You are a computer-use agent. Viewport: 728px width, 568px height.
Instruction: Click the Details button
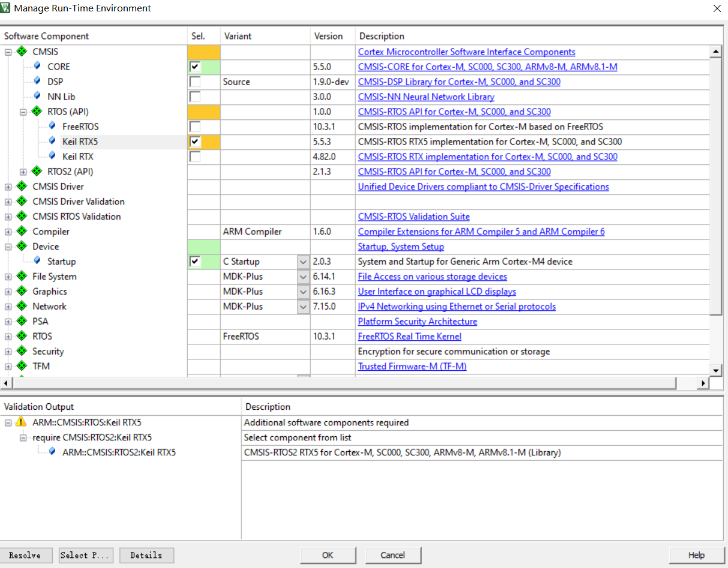pyautogui.click(x=146, y=555)
